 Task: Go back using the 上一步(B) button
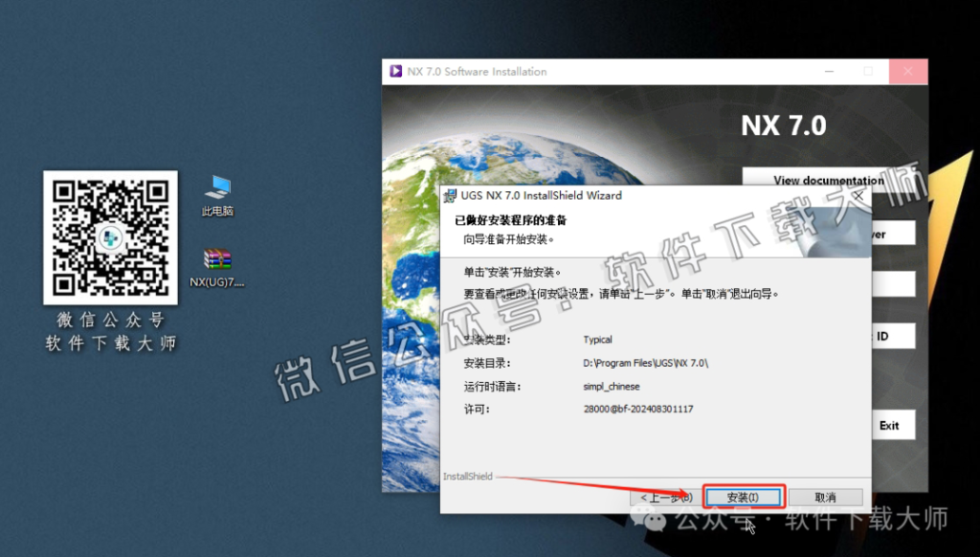(665, 497)
